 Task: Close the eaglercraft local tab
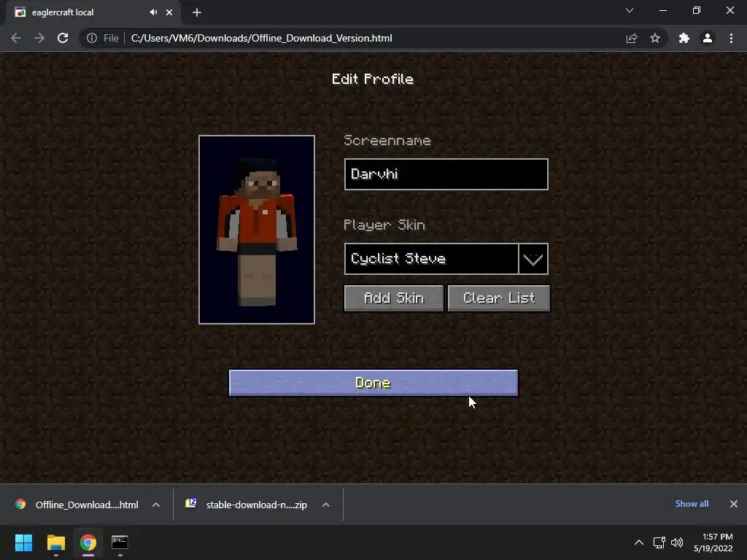169,12
